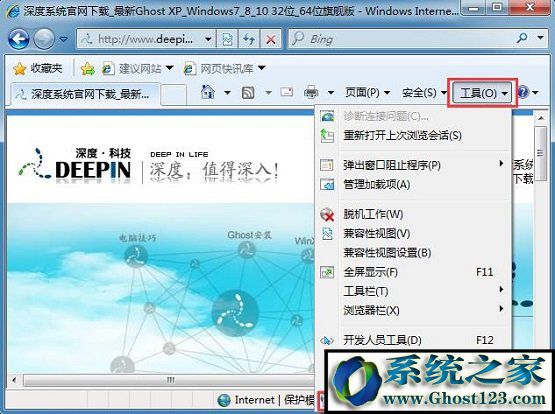Open the 浏览器栏(X) submenu

coord(413,310)
